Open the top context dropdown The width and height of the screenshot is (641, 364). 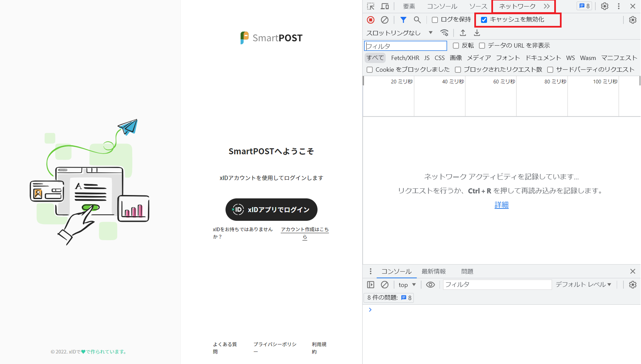pyautogui.click(x=407, y=285)
